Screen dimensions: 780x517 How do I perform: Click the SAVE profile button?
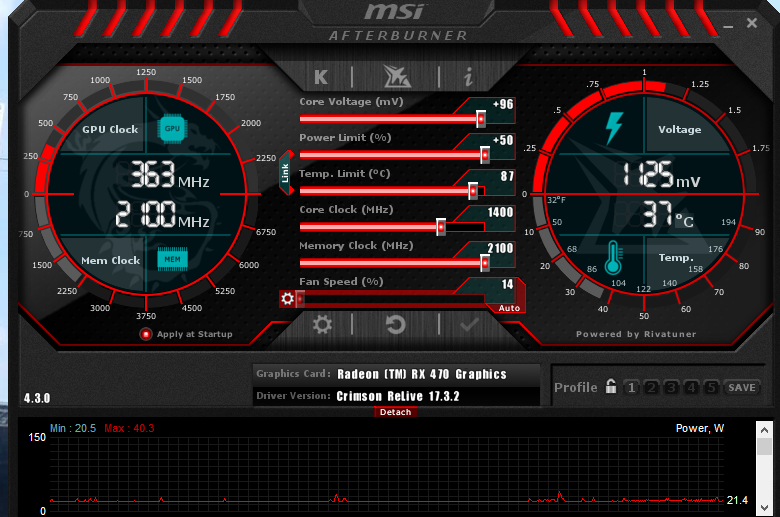click(x=742, y=387)
